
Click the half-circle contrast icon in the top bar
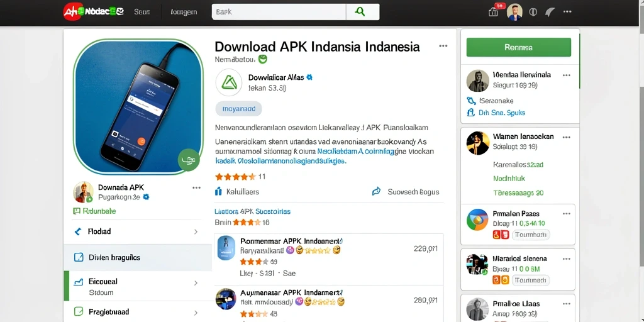(x=533, y=12)
